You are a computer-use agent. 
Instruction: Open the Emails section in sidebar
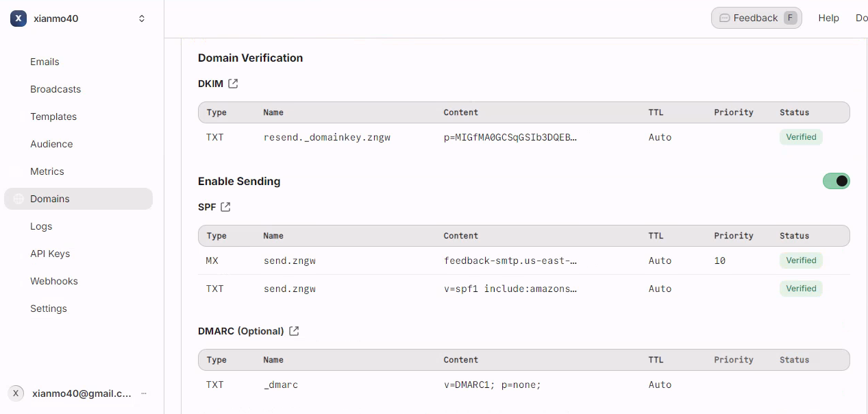tap(45, 62)
